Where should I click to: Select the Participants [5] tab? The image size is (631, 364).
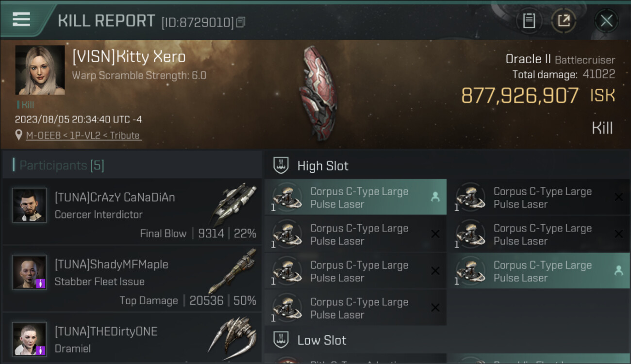pos(62,165)
